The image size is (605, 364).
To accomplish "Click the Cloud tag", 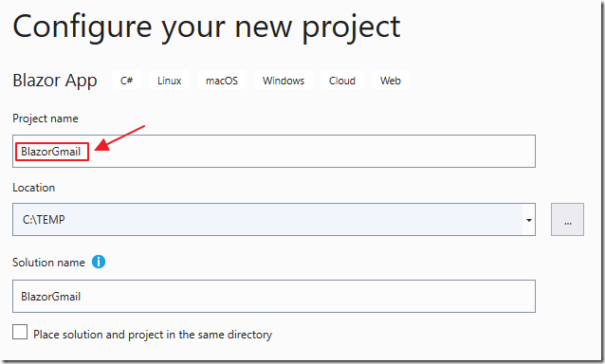I will pyautogui.click(x=342, y=81).
